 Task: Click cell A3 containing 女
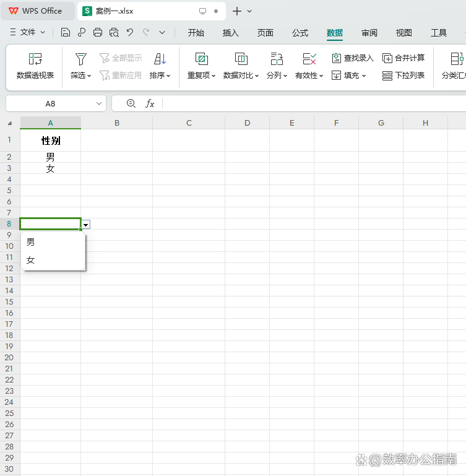(x=50, y=168)
